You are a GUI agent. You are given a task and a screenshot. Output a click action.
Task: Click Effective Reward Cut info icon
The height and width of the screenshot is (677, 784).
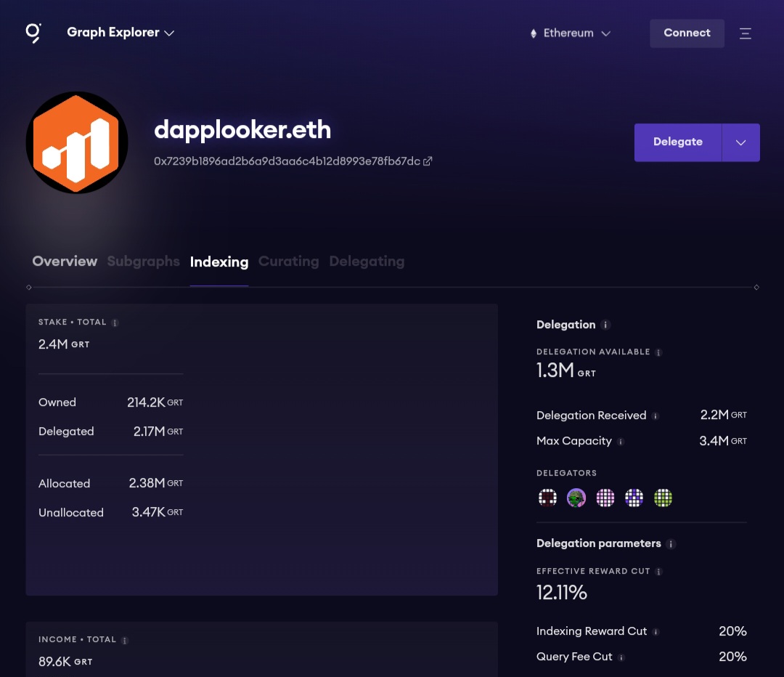[x=658, y=572]
